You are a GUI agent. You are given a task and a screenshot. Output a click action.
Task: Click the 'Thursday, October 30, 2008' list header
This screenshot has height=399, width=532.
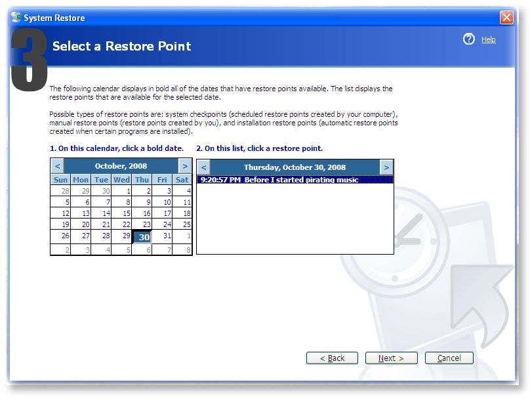(x=295, y=167)
